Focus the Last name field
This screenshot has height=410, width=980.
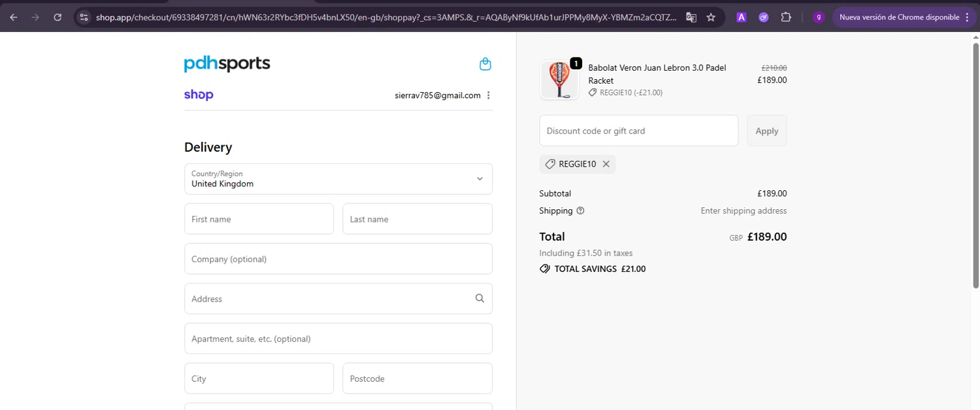417,219
